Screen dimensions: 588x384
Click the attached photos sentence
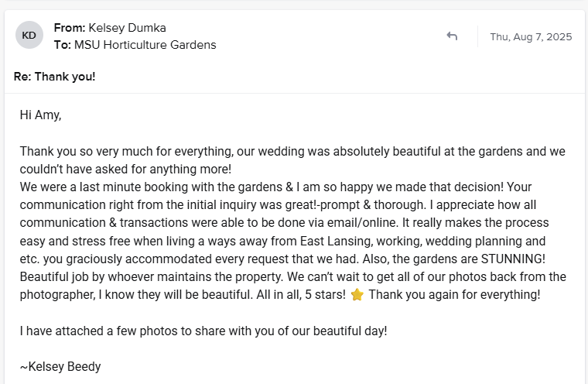(x=203, y=331)
